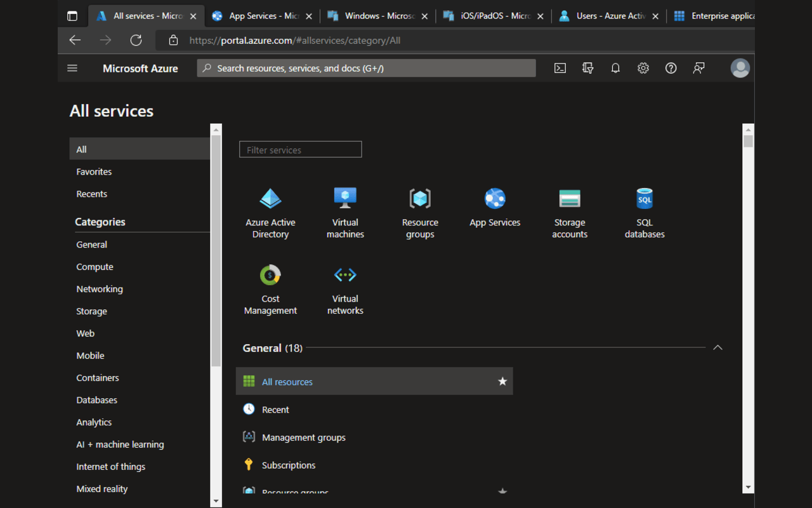Switch to App Services browser tab

point(263,16)
